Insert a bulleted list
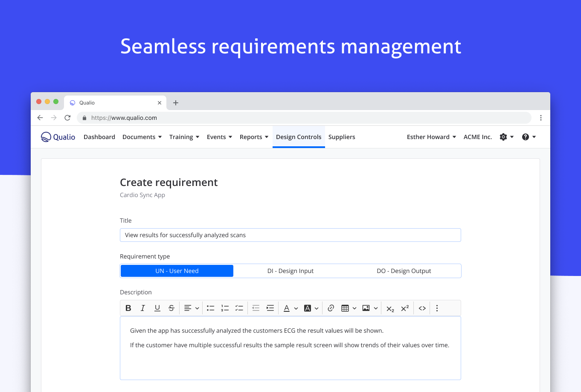 coord(210,308)
